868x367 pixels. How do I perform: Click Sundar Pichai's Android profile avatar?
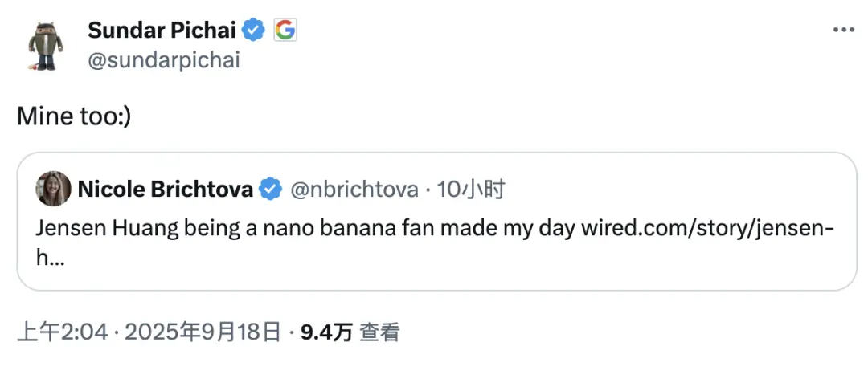tap(46, 47)
